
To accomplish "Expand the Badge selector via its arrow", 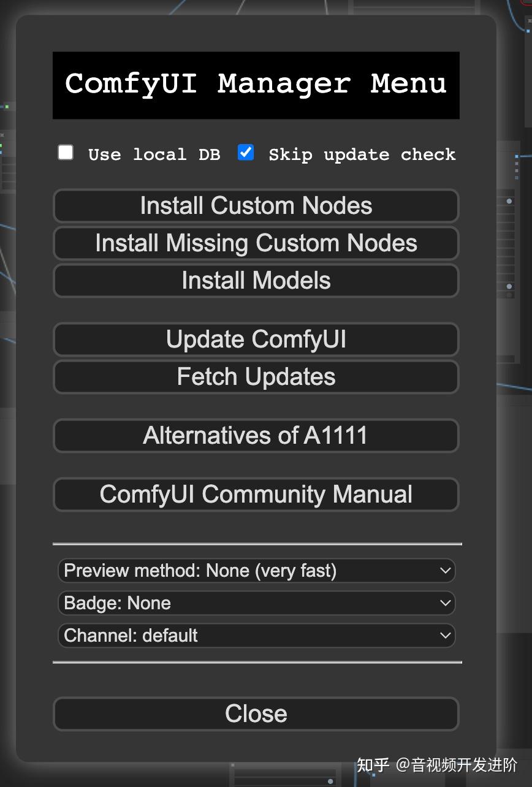I will (x=446, y=603).
